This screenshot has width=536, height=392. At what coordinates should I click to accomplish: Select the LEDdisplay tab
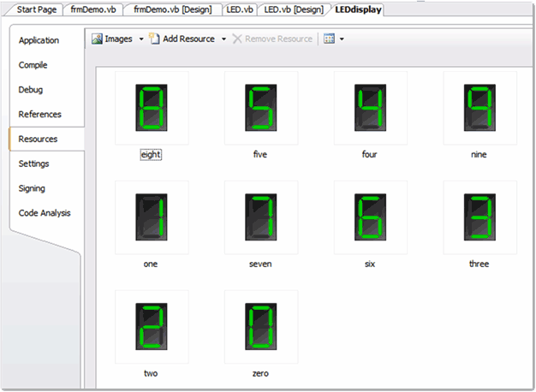[x=358, y=9]
